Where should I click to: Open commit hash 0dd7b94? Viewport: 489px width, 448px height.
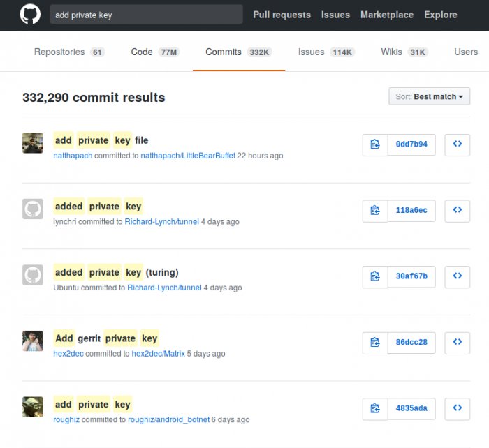pyautogui.click(x=411, y=144)
